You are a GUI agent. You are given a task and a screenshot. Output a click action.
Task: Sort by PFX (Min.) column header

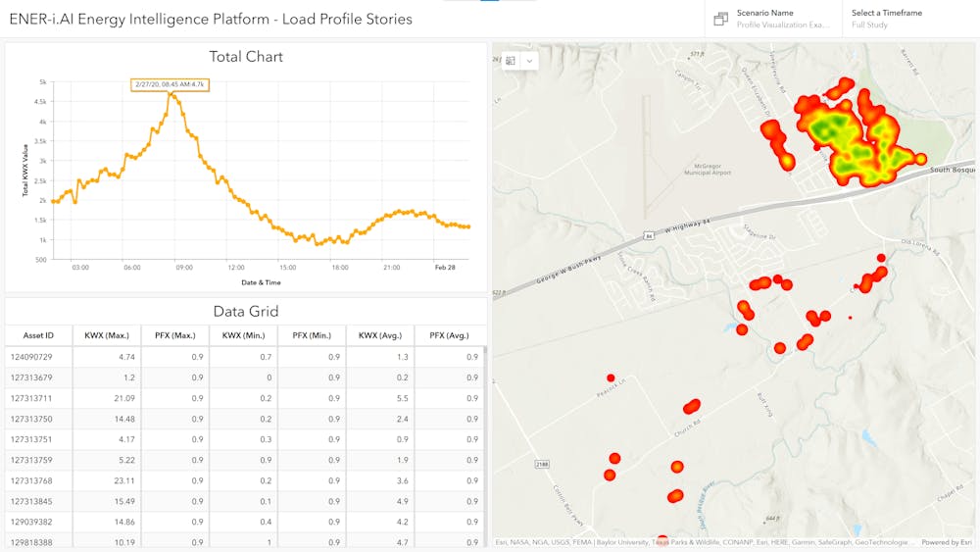point(312,335)
